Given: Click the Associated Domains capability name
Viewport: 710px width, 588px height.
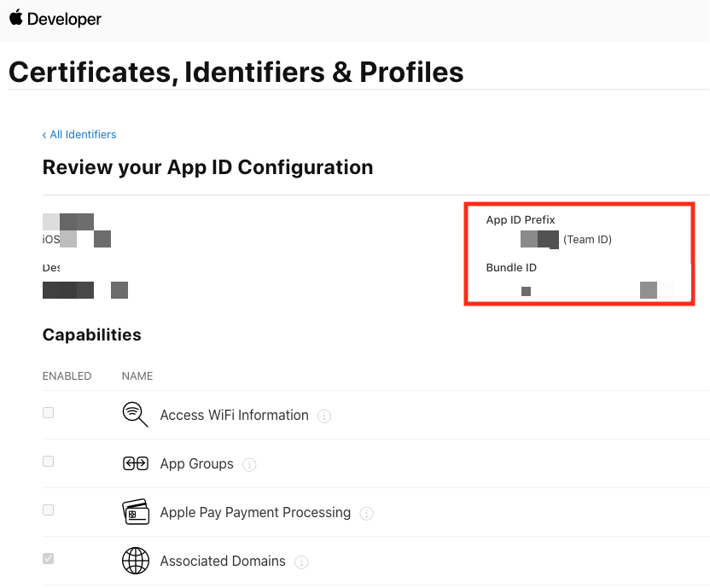Looking at the screenshot, I should point(223,562).
